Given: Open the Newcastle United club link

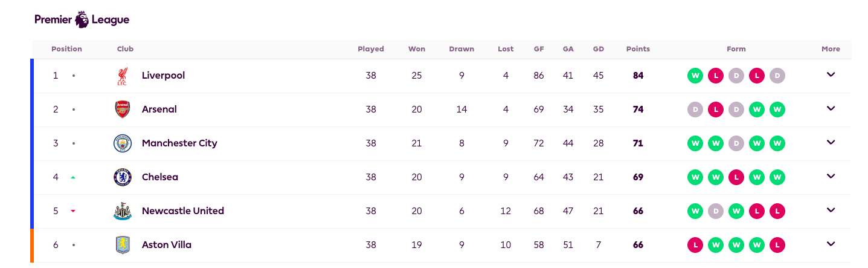Looking at the screenshot, I should click(183, 211).
